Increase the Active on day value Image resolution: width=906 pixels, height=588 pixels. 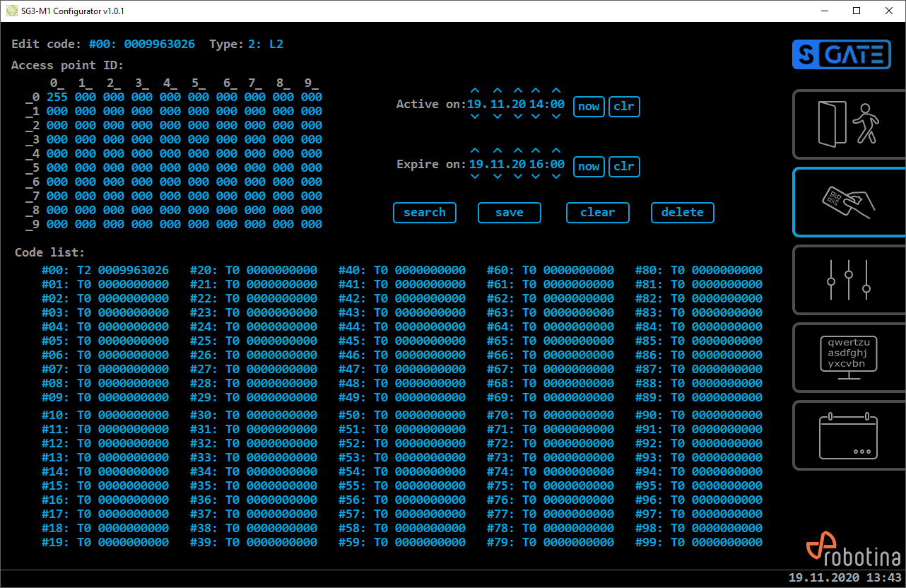[475, 91]
